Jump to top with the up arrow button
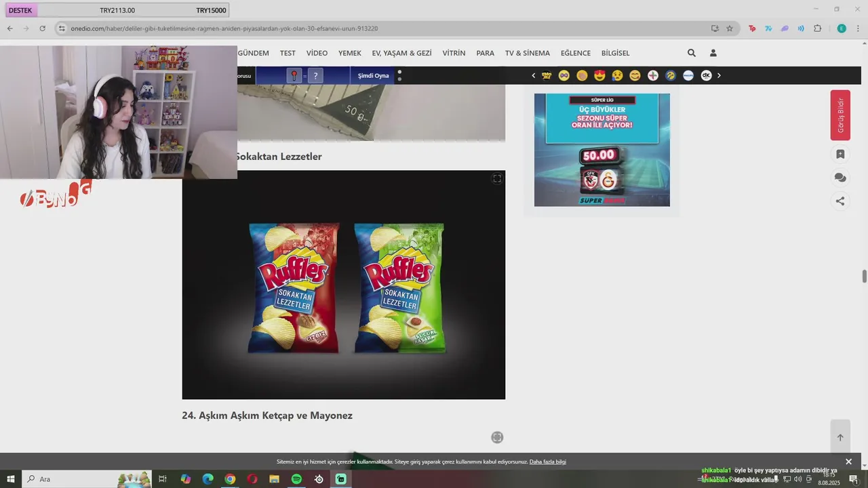The height and width of the screenshot is (488, 868). pyautogui.click(x=840, y=437)
